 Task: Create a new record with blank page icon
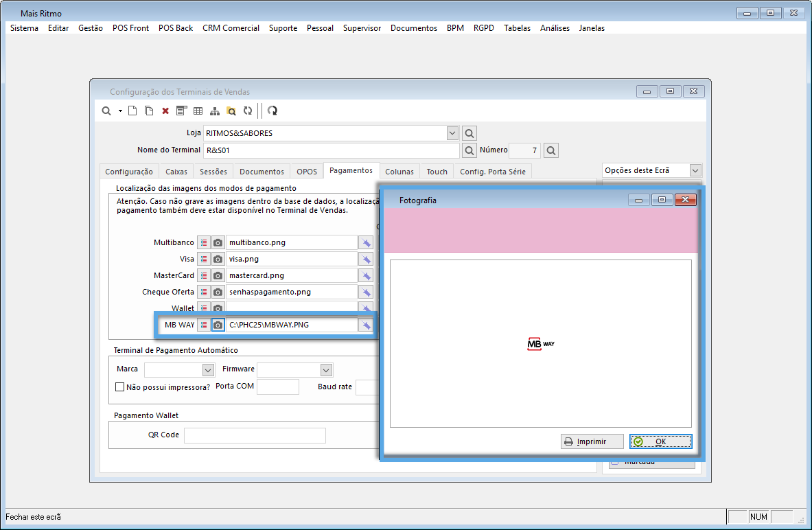(132, 111)
